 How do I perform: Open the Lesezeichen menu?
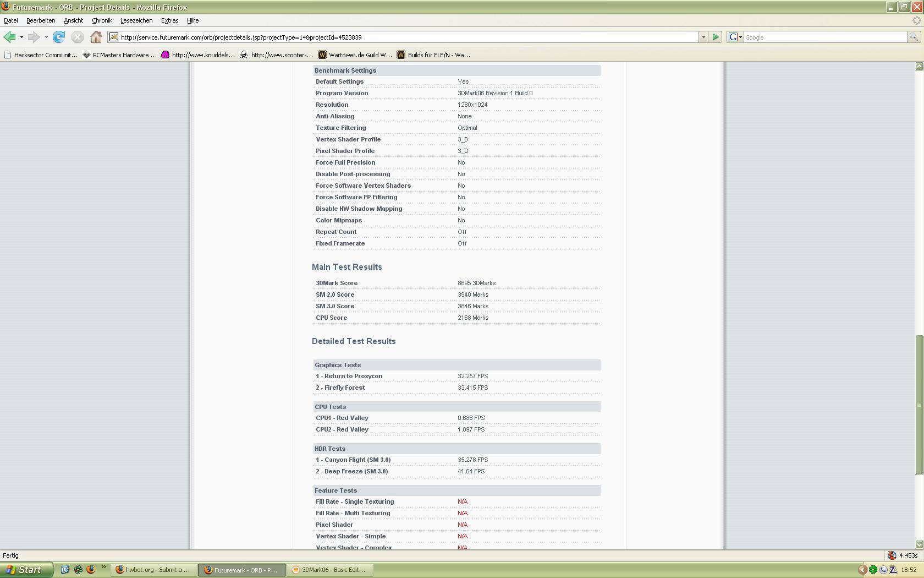click(x=136, y=20)
